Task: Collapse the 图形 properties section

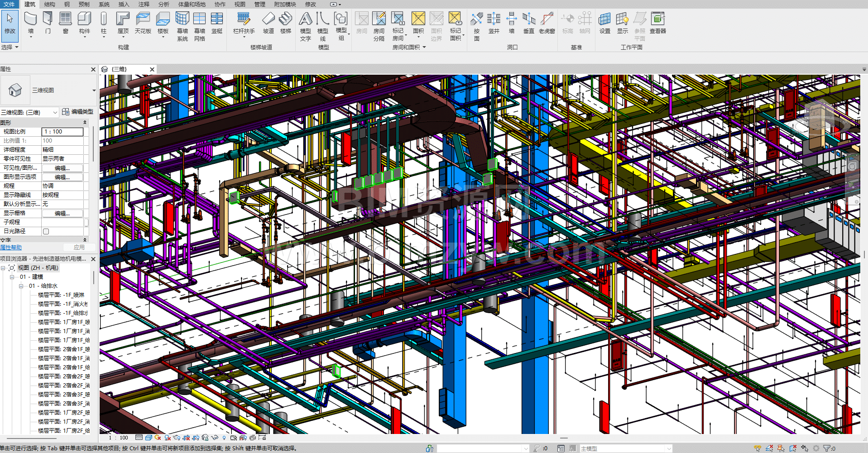Action: [85, 123]
